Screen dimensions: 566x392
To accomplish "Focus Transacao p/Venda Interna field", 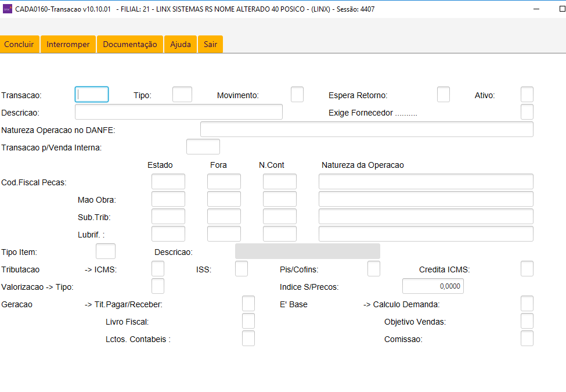I will [x=203, y=147].
